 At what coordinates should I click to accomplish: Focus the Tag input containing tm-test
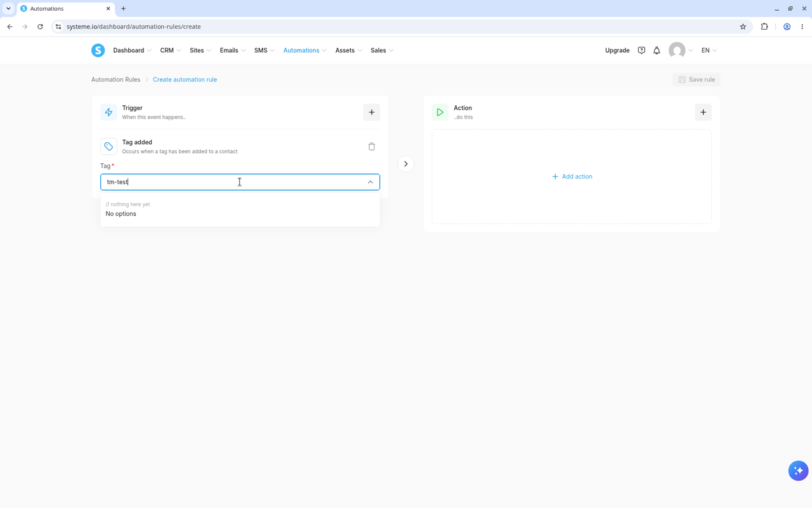click(240, 182)
